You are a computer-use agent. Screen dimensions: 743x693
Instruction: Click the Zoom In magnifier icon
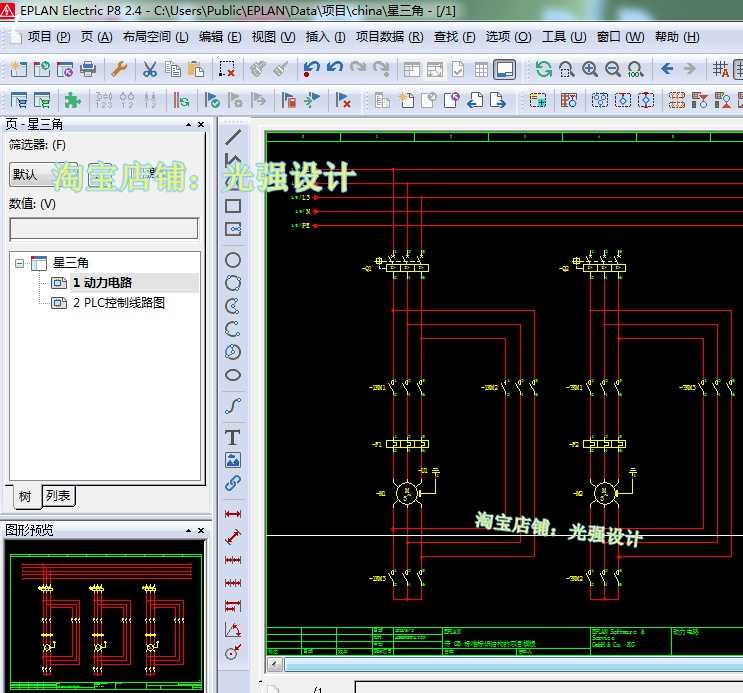pyautogui.click(x=589, y=69)
